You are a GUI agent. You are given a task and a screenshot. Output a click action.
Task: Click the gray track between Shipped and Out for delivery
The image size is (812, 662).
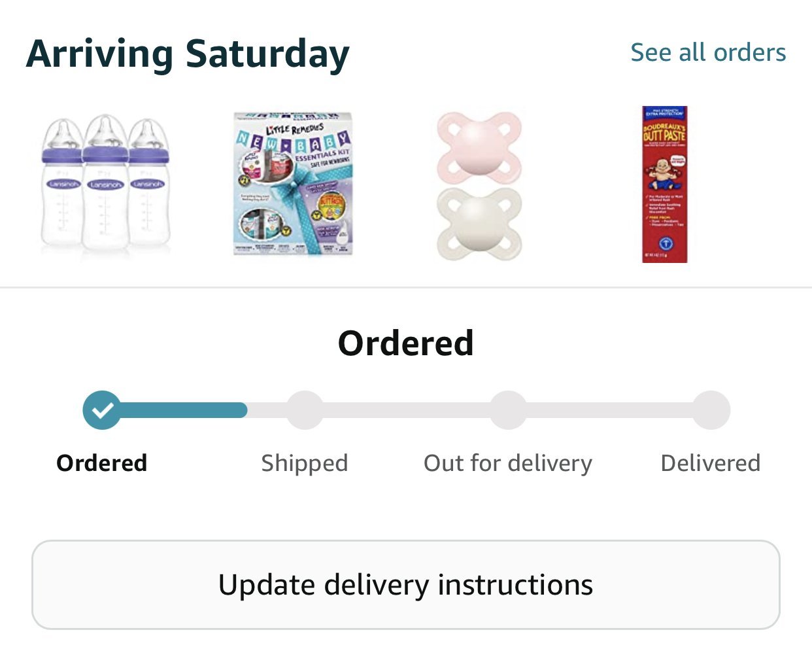point(406,410)
